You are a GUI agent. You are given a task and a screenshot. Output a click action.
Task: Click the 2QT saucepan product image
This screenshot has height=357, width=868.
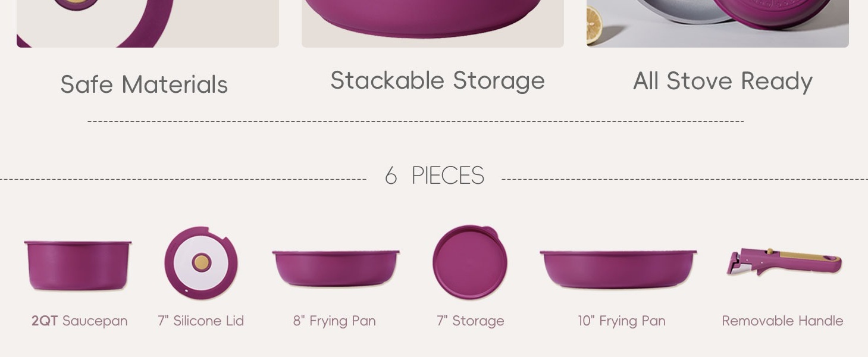(78, 265)
